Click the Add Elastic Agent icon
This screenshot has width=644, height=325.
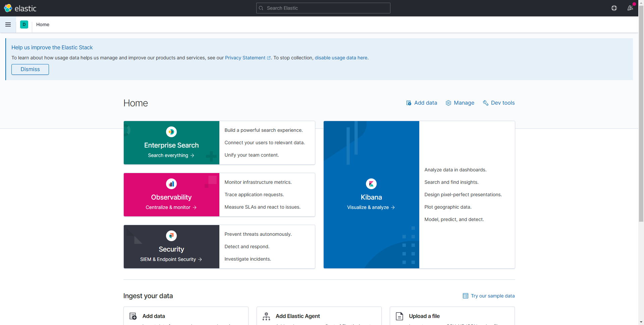coord(266,316)
